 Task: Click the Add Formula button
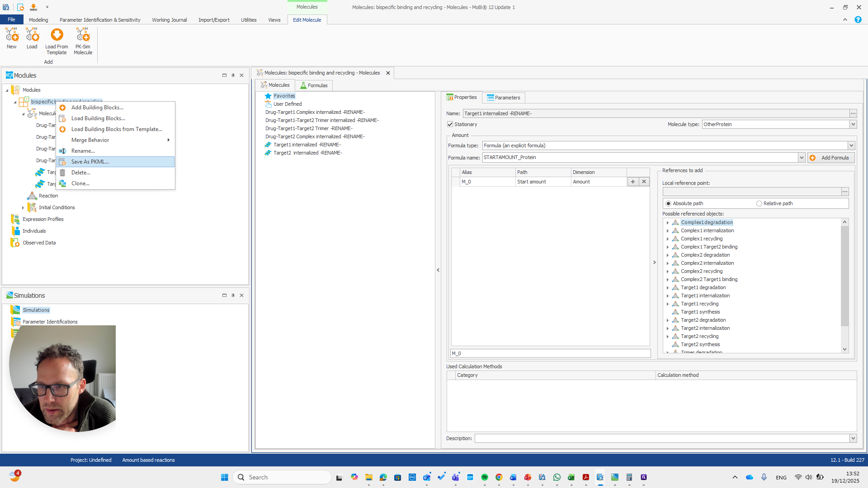[x=831, y=158]
